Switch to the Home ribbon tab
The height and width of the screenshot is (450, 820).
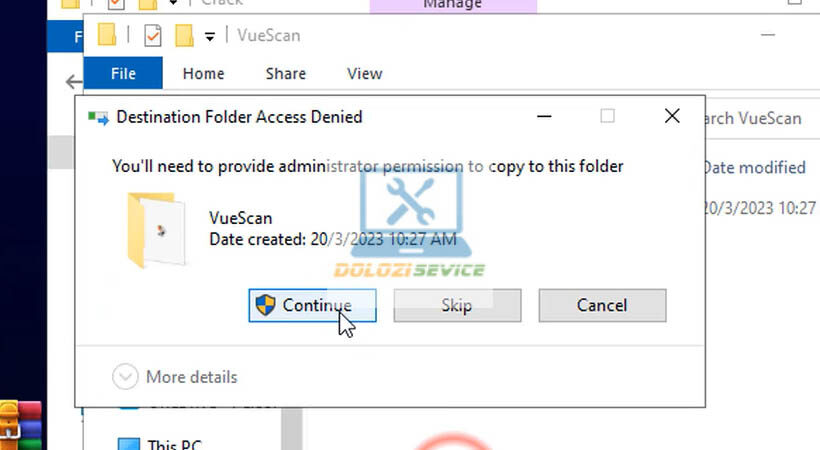203,73
